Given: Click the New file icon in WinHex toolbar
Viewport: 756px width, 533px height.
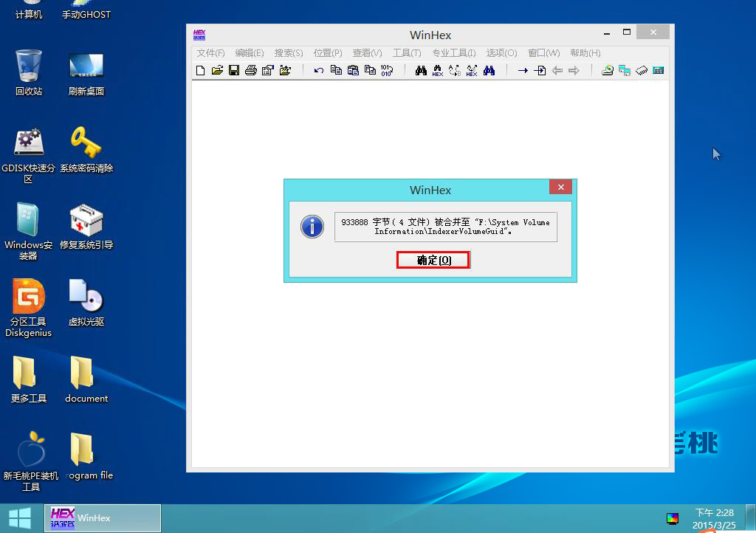Looking at the screenshot, I should point(201,70).
